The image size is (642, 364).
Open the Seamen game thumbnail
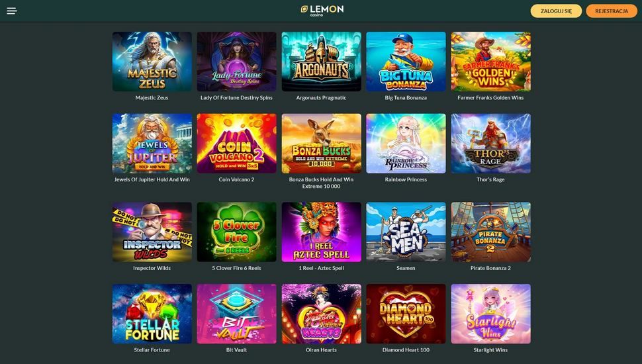point(406,232)
